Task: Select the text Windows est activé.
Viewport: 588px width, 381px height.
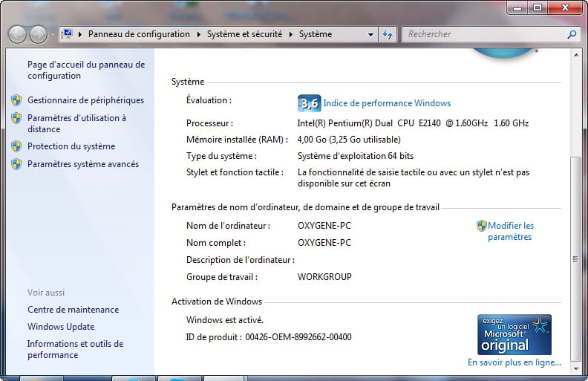Action: coord(225,320)
